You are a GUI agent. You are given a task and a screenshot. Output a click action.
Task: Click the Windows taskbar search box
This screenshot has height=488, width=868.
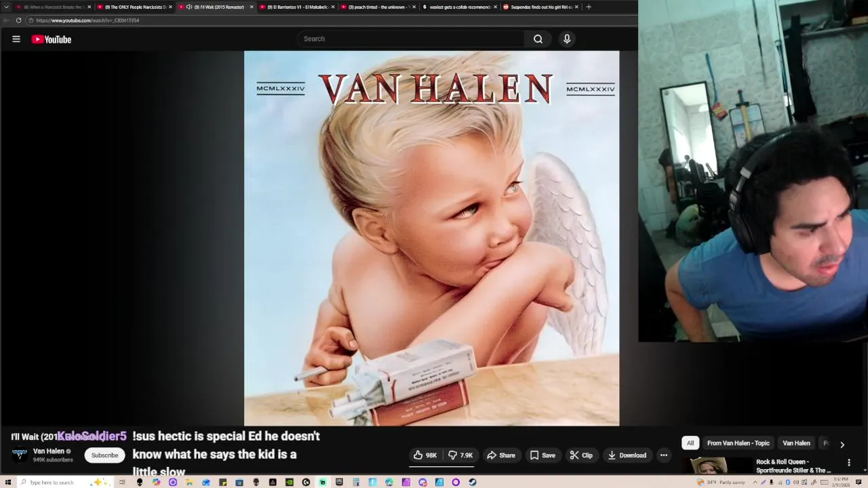(x=64, y=483)
